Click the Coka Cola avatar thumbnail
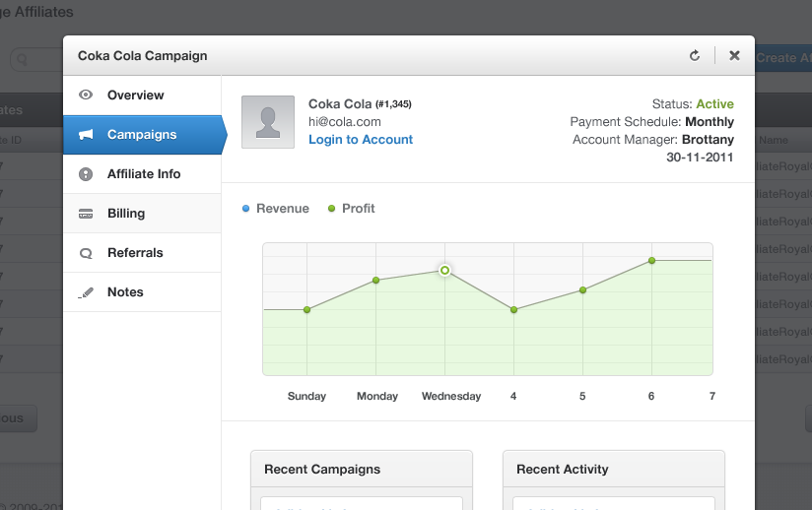812x510 pixels. point(268,122)
